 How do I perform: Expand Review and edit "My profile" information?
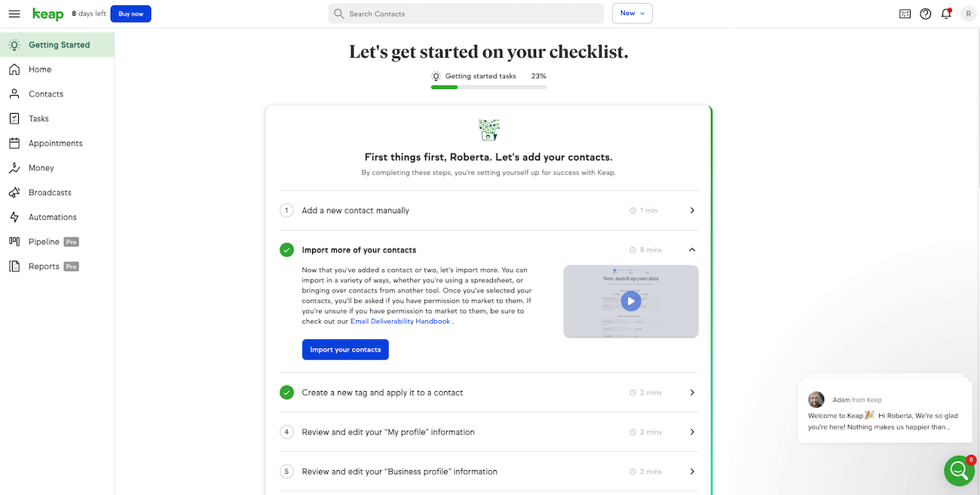(488, 432)
